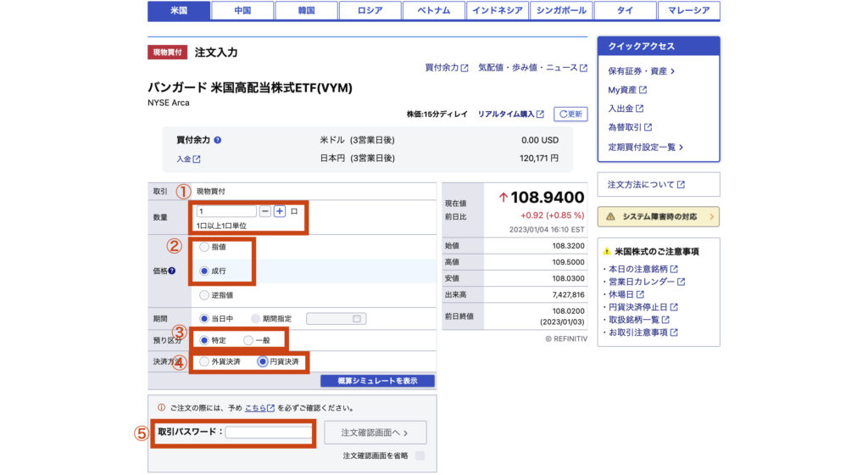The image size is (868, 475).
Task: Open the こちら link in order notice
Action: [x=259, y=408]
